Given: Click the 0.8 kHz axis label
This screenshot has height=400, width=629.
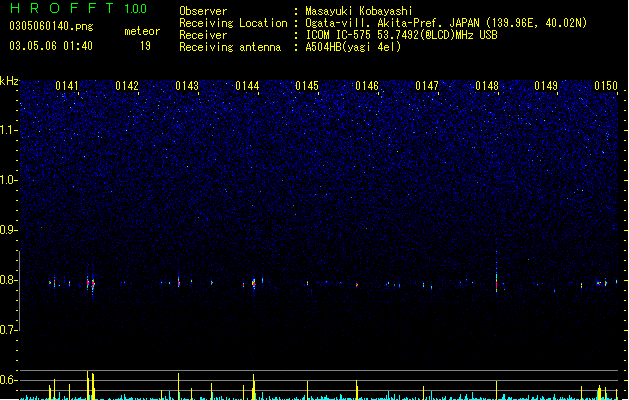Looking at the screenshot, I should (9, 280).
